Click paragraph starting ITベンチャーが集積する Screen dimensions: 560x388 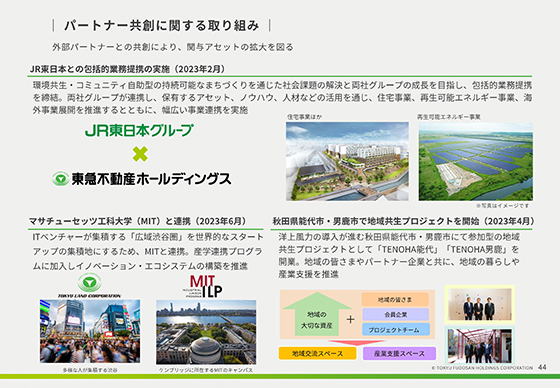[148, 252]
